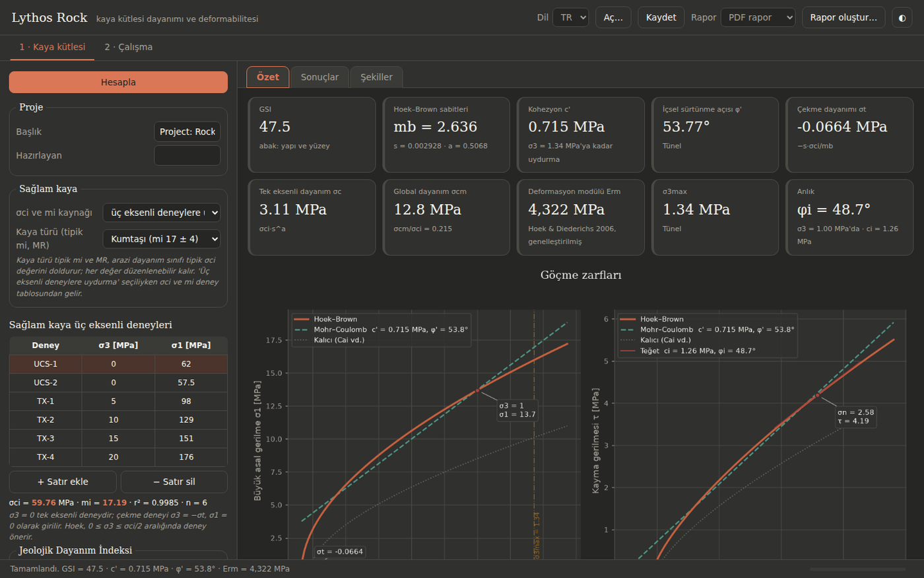Focus the Başlık input field

187,131
